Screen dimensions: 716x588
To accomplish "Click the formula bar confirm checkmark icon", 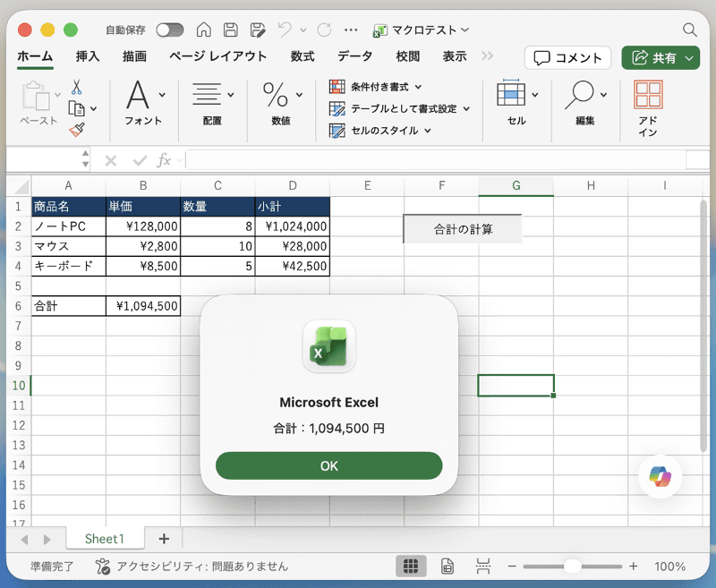I will (x=140, y=160).
